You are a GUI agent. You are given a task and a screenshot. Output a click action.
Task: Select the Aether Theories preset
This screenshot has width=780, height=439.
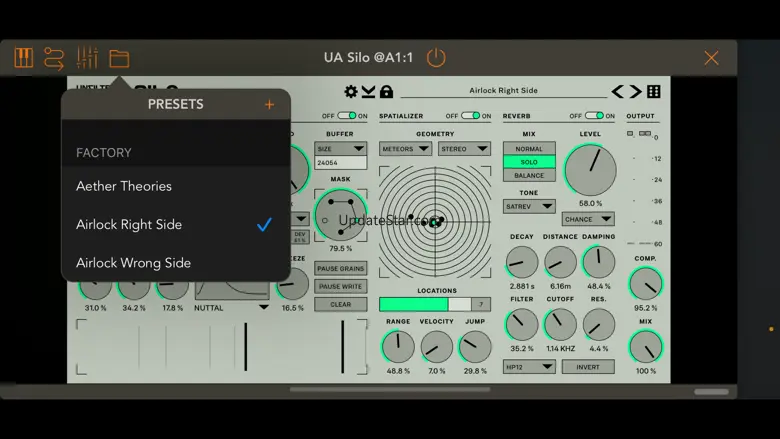tap(176, 186)
